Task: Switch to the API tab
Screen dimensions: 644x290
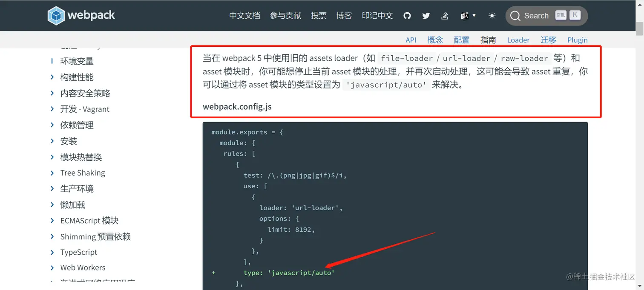Action: [x=411, y=40]
